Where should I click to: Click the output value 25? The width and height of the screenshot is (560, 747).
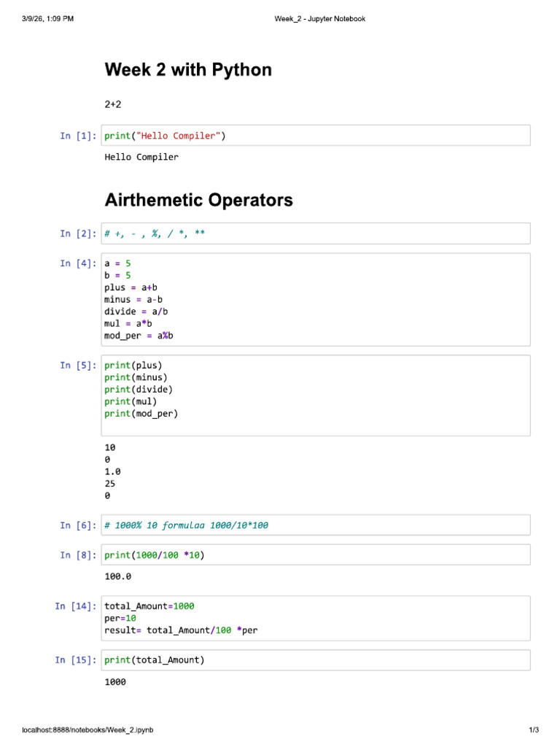(110, 484)
